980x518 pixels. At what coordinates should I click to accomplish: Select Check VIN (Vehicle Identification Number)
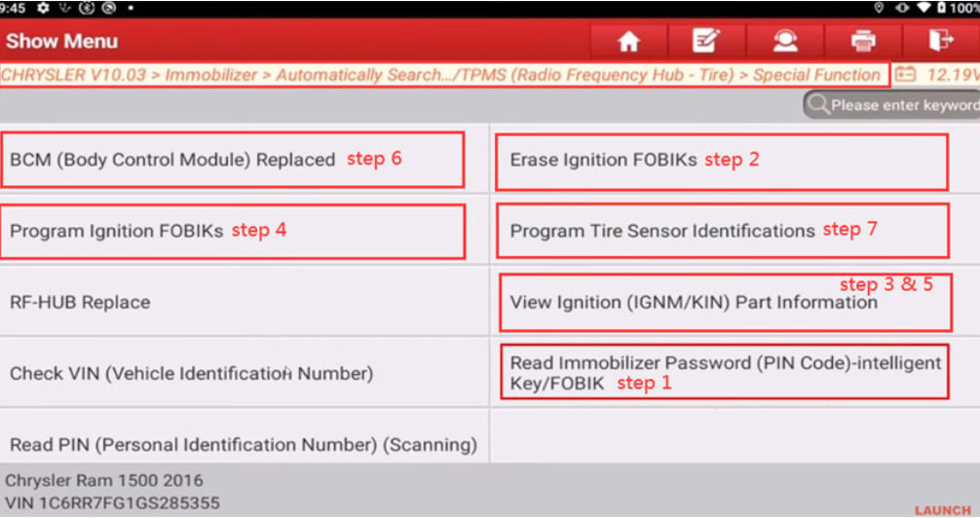[x=245, y=373]
